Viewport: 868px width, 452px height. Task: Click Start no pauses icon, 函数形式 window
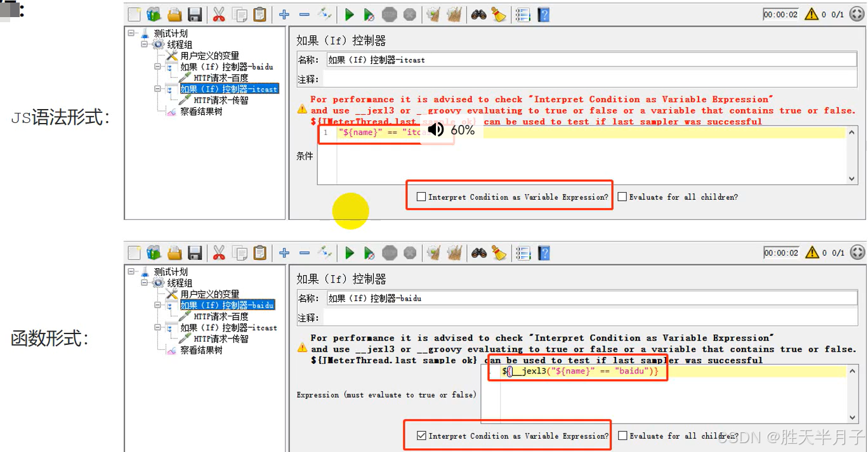click(x=369, y=253)
